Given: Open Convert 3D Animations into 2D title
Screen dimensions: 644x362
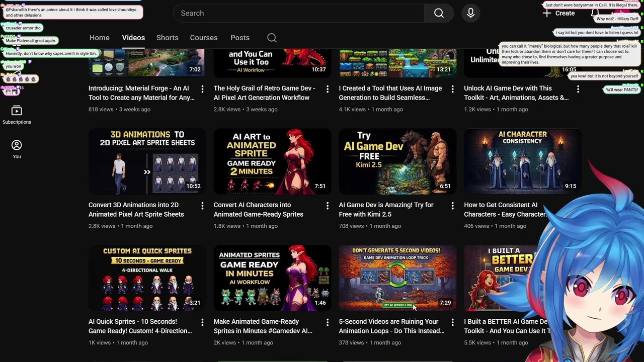Looking at the screenshot, I should tap(136, 210).
